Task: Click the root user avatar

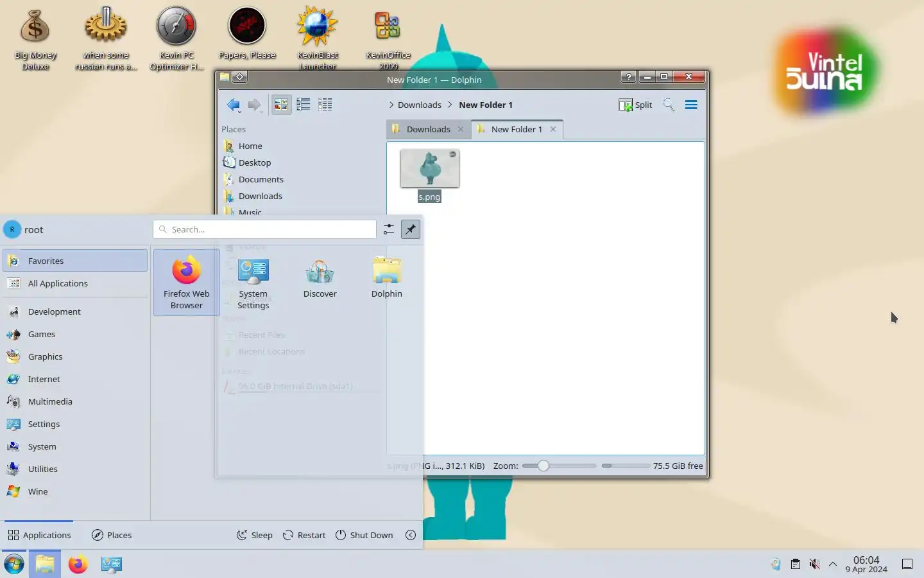Action: [x=12, y=229]
